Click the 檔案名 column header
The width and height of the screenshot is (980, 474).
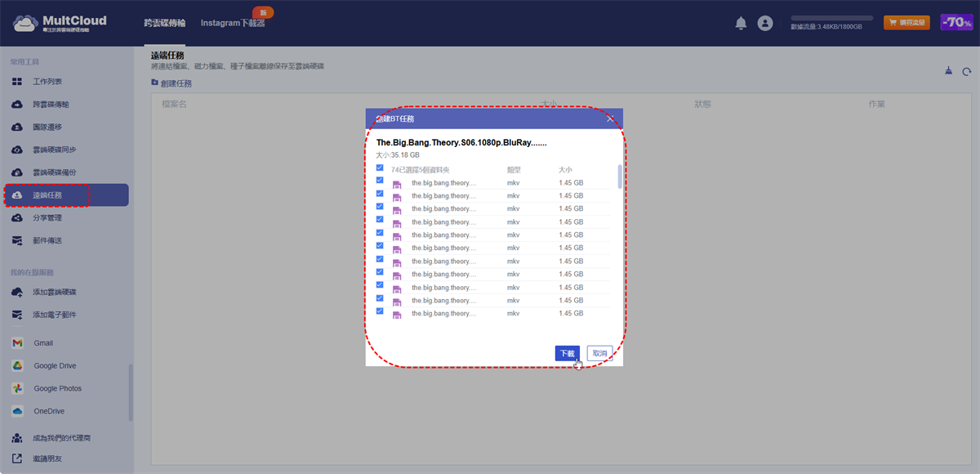coord(174,105)
